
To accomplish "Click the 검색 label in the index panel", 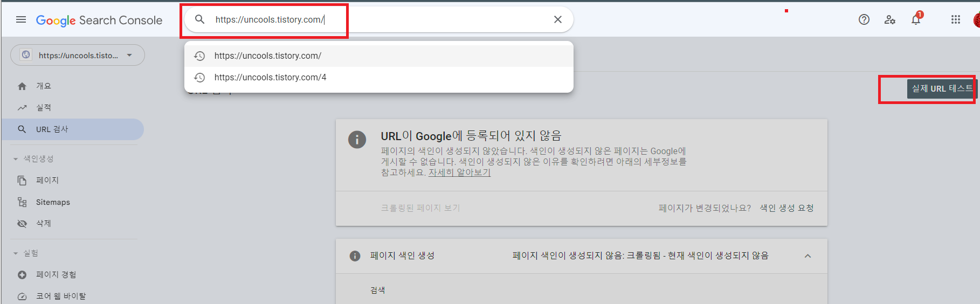I will click(377, 290).
